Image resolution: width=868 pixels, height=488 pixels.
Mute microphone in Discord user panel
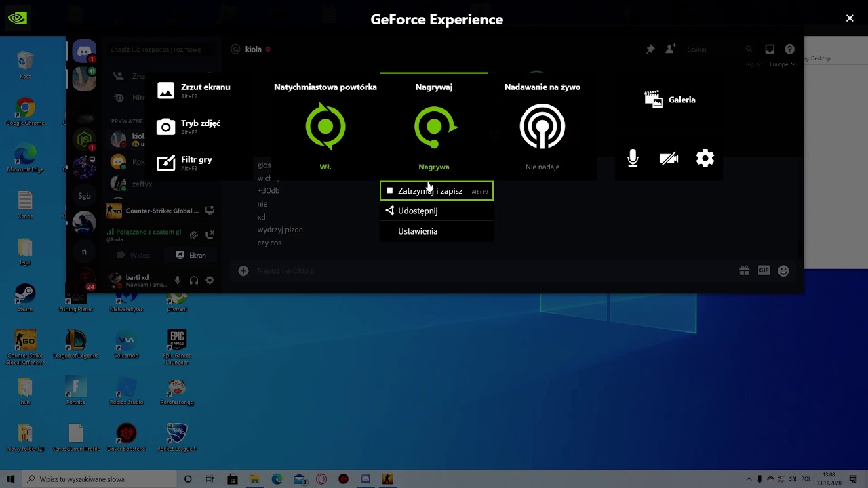[178, 281]
